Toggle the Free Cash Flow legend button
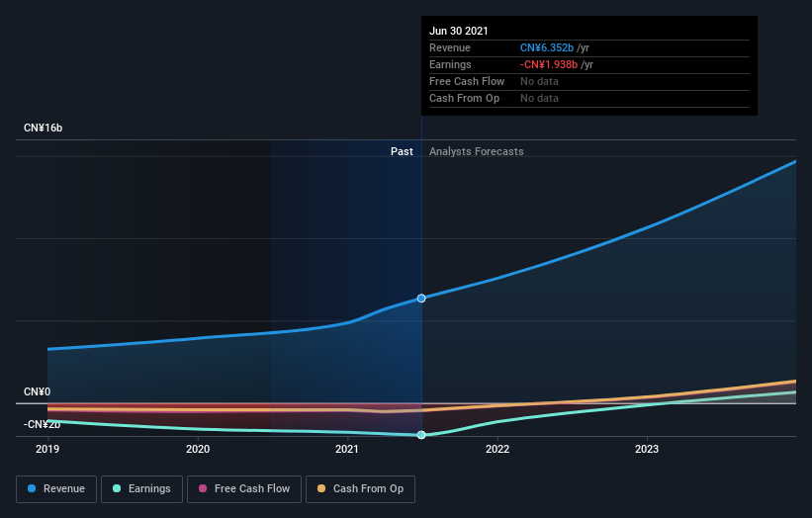Image resolution: width=812 pixels, height=518 pixels. [x=244, y=489]
